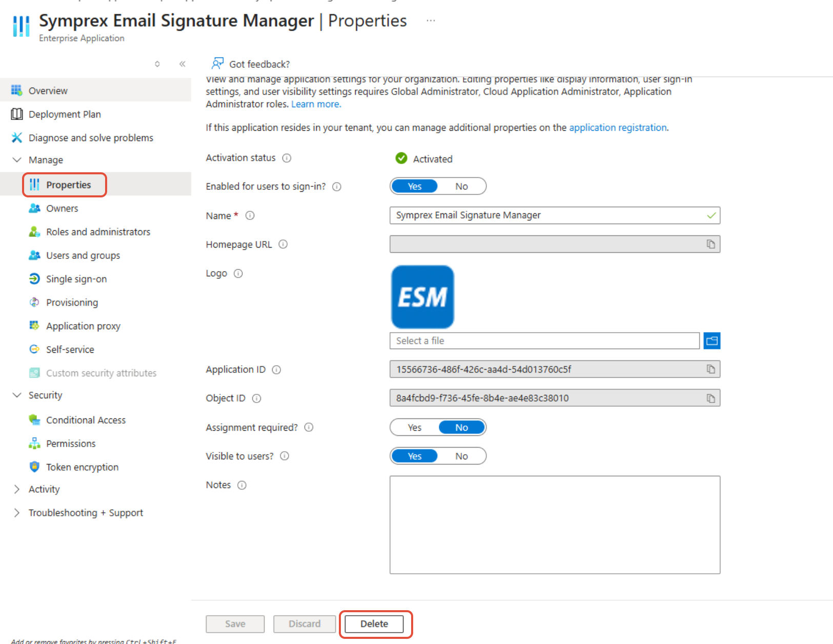Show info tooltip for Homepage URL
The height and width of the screenshot is (644, 833).
283,244
